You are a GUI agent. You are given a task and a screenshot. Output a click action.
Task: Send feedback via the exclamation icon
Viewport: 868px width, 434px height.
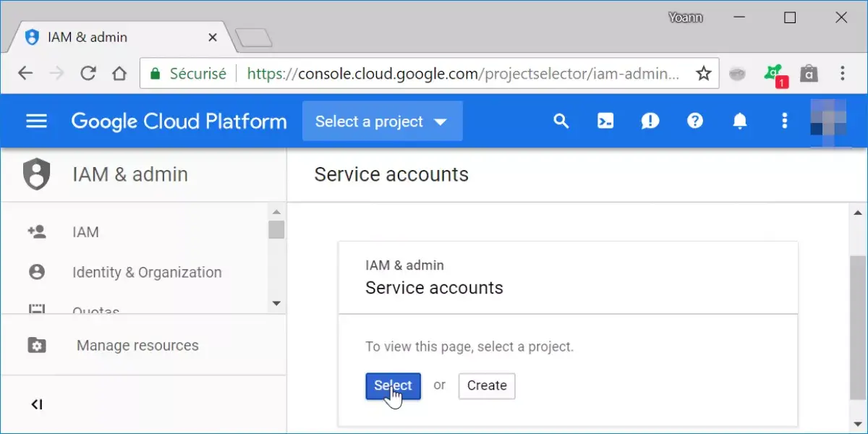(650, 121)
